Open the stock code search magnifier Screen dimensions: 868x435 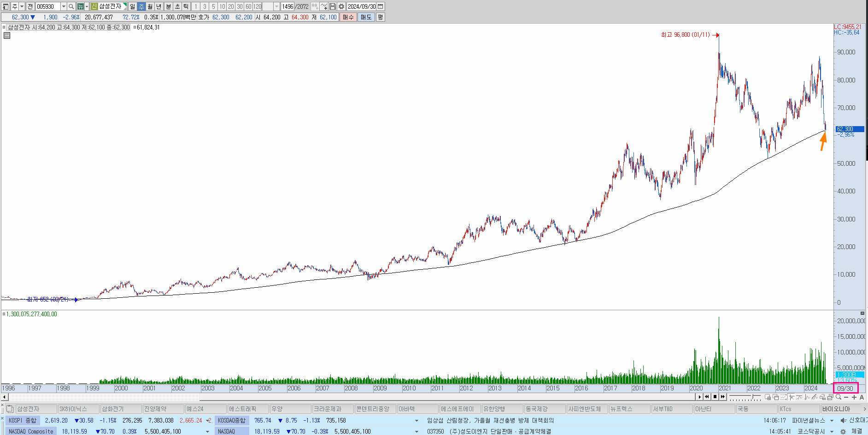click(x=71, y=6)
